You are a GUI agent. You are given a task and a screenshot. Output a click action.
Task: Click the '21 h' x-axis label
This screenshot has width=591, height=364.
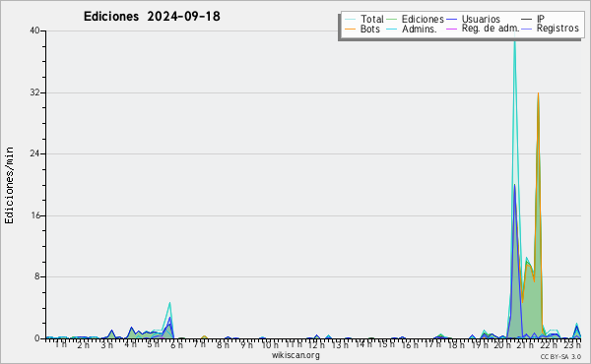click(525, 344)
